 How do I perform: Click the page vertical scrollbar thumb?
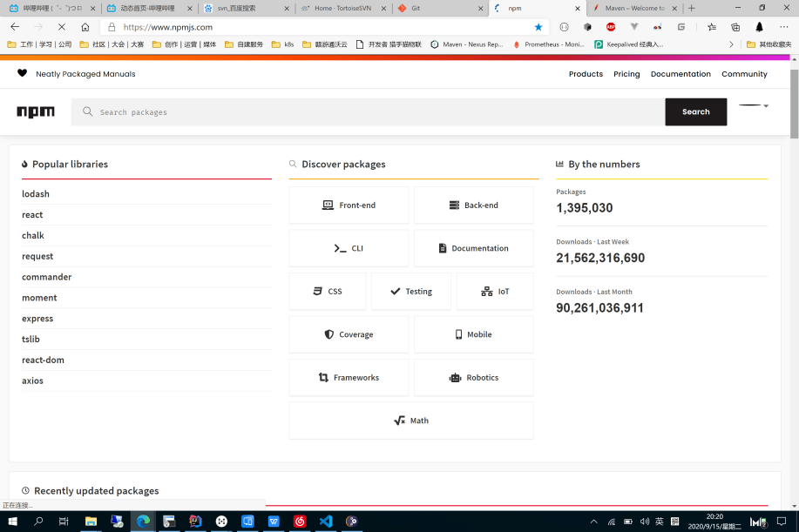(794, 104)
